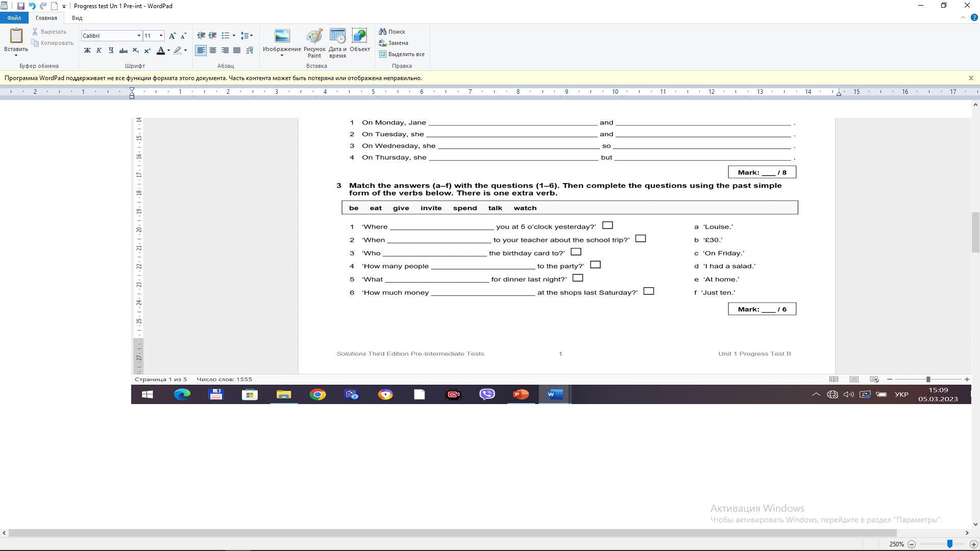Click Выделить все button
Image resolution: width=980 pixels, height=551 pixels.
pos(402,54)
